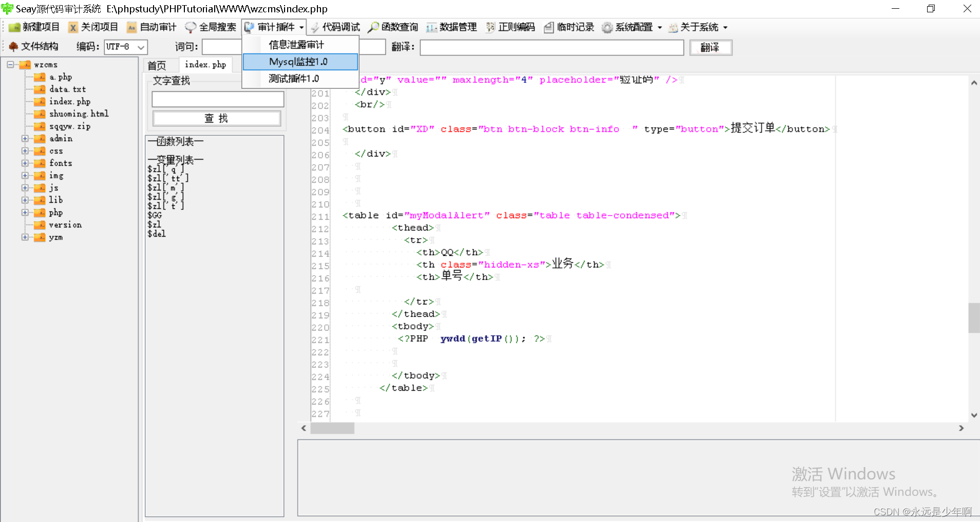Click the 文字查找 input field
This screenshot has width=980, height=522.
pyautogui.click(x=218, y=99)
